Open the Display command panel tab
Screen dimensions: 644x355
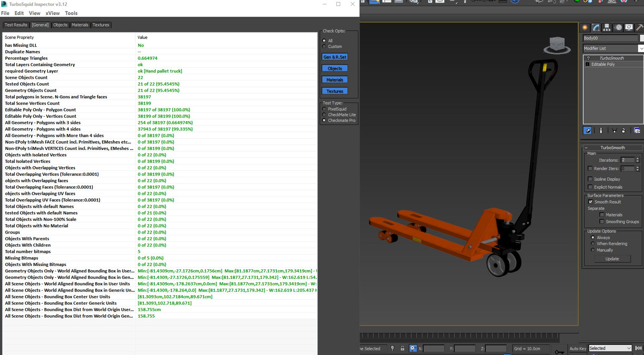click(x=629, y=28)
